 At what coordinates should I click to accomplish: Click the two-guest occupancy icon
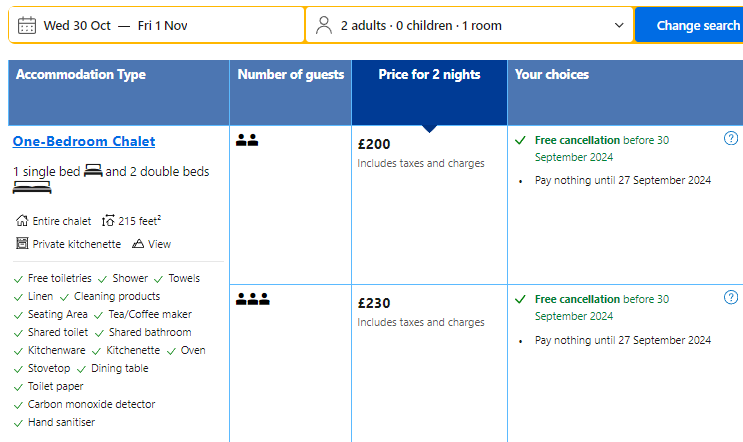[247, 141]
